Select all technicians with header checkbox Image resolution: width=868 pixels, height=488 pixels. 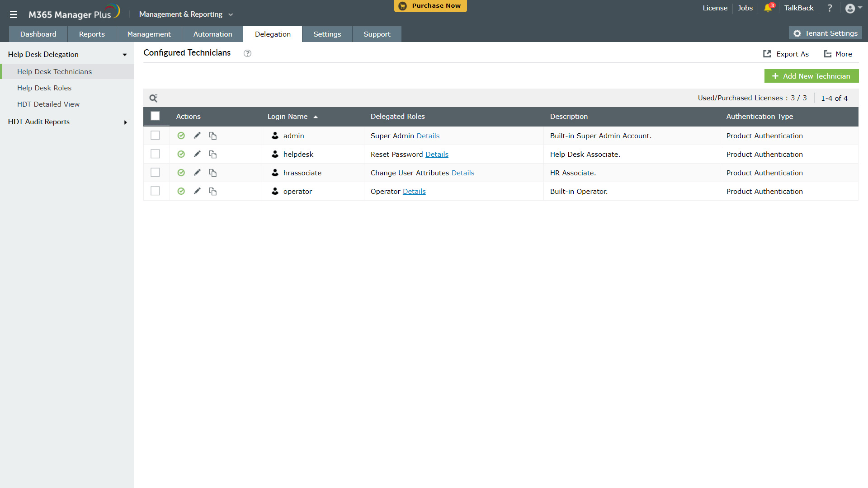click(x=155, y=116)
